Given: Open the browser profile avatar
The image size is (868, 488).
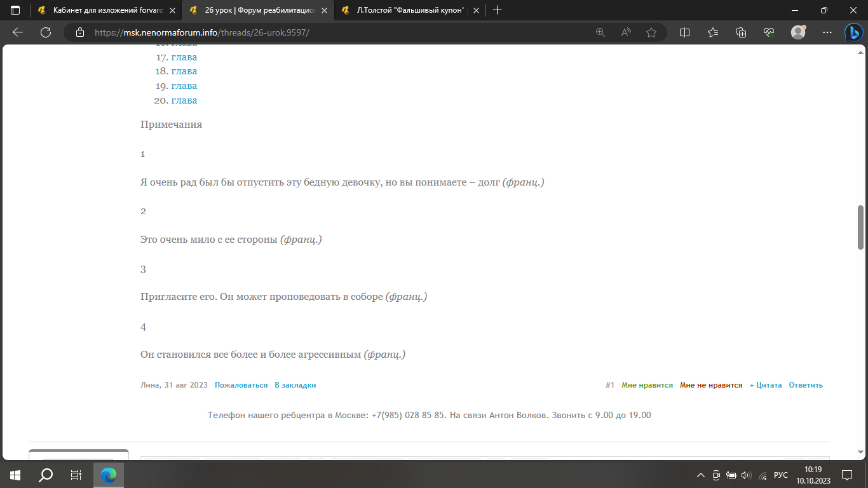Looking at the screenshot, I should pos(798,32).
